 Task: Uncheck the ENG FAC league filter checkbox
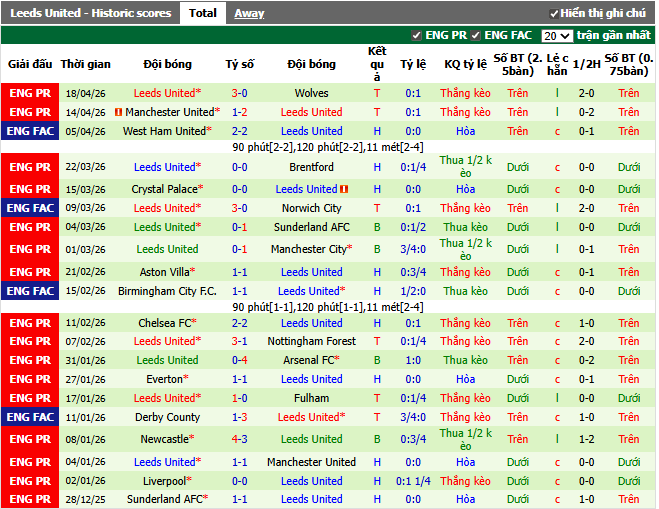(x=477, y=35)
